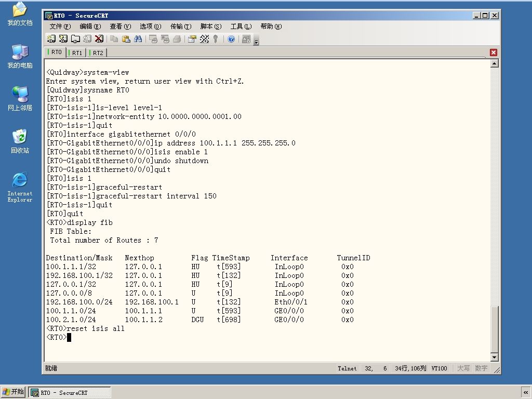
Task: Click the TunnelID column header
Action: [x=353, y=258]
